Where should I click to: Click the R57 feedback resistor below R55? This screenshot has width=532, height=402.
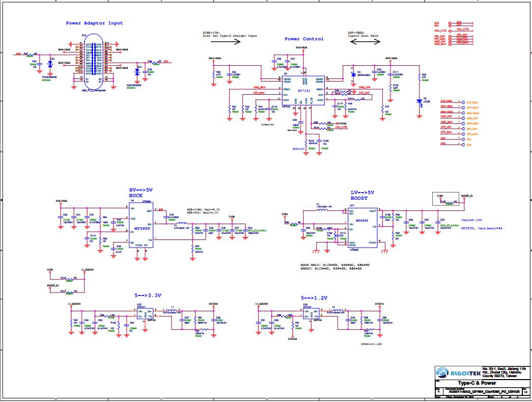(x=193, y=249)
